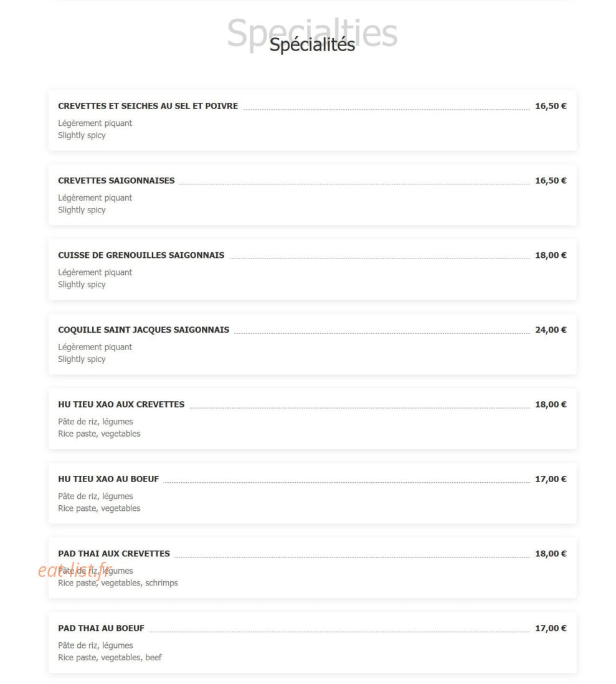Click the eat-list.fr watermark logo
Image resolution: width=616 pixels, height=684 pixels.
point(75,570)
